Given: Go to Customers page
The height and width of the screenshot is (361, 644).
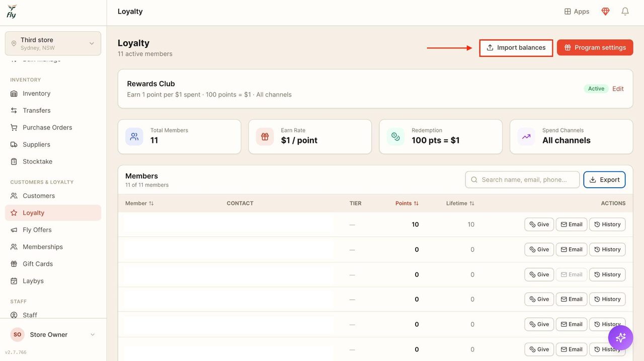Looking at the screenshot, I should pos(53,196).
